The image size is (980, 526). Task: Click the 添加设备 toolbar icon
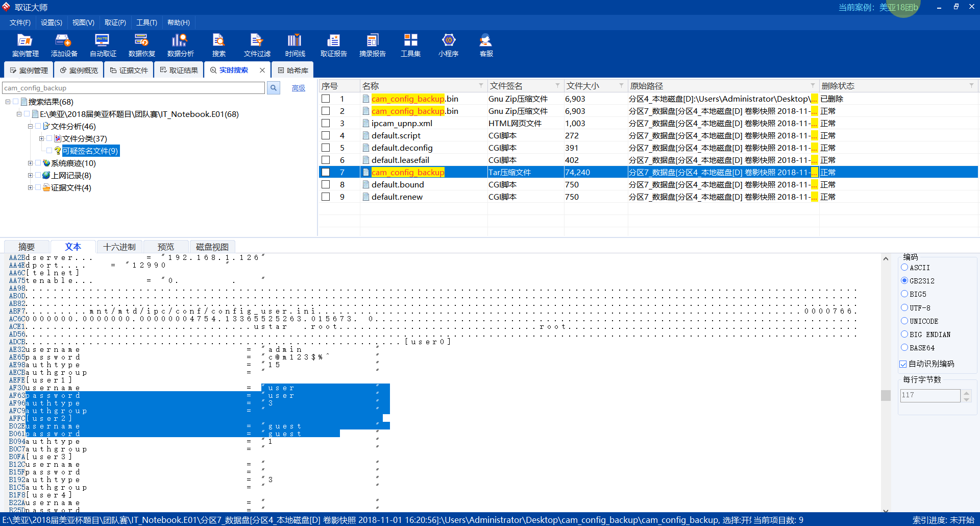click(x=64, y=45)
